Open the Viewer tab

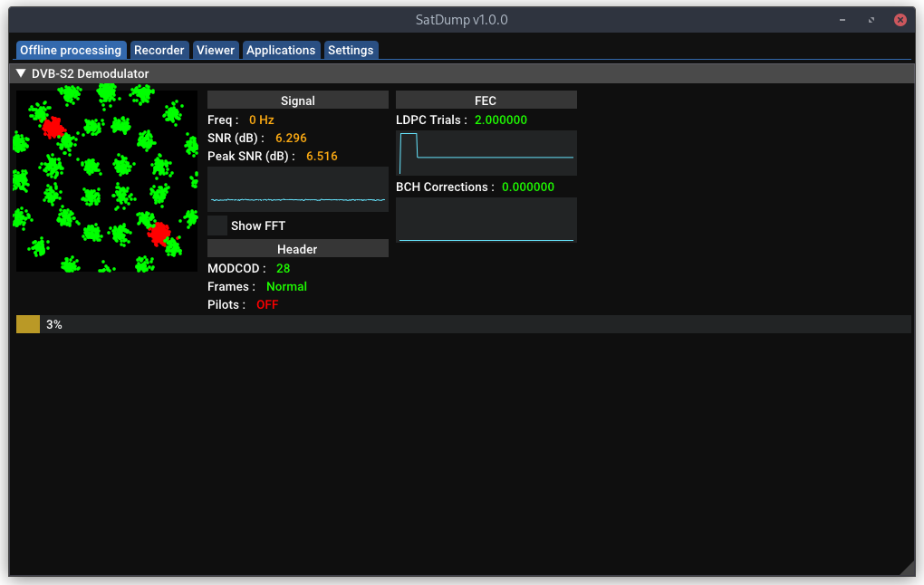click(216, 50)
